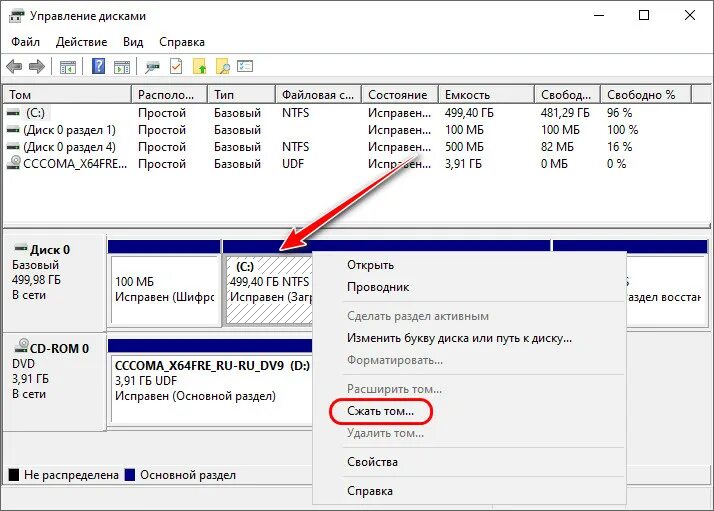Viewport: 714px width, 511px height.
Task: Click the DVD icon of CCCOMA_X64FRE row
Action: click(x=14, y=163)
